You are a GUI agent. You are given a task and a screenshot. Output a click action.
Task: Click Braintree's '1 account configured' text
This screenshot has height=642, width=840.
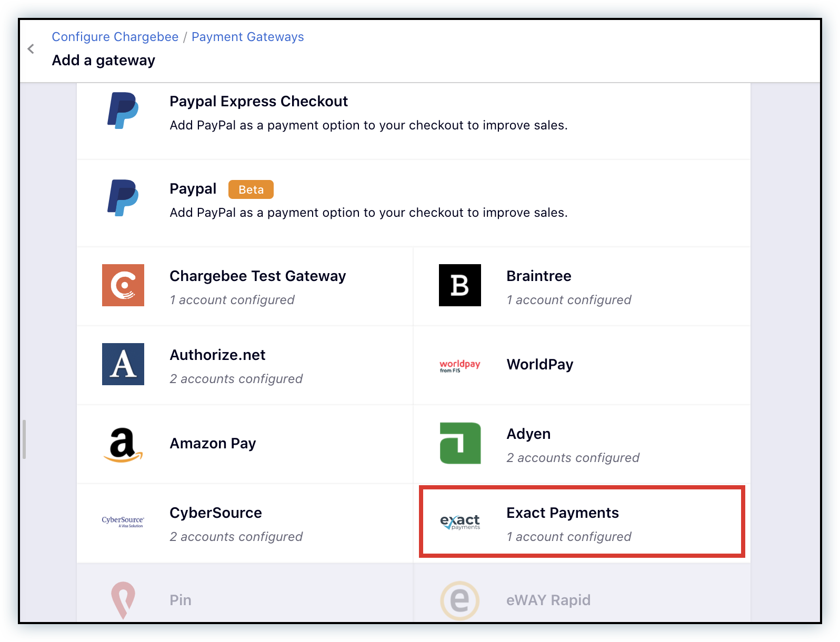pos(568,300)
